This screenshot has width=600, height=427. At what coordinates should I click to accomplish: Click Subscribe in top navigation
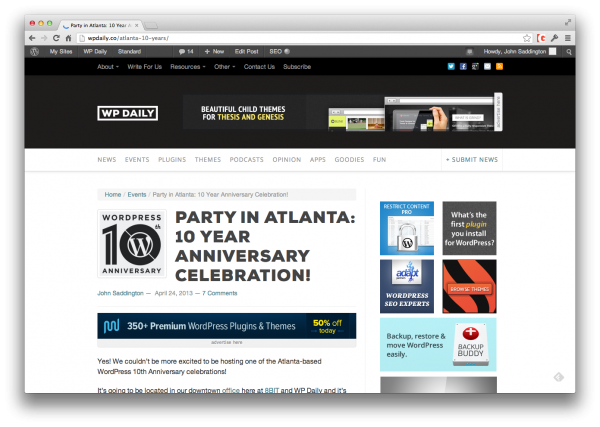pos(297,67)
